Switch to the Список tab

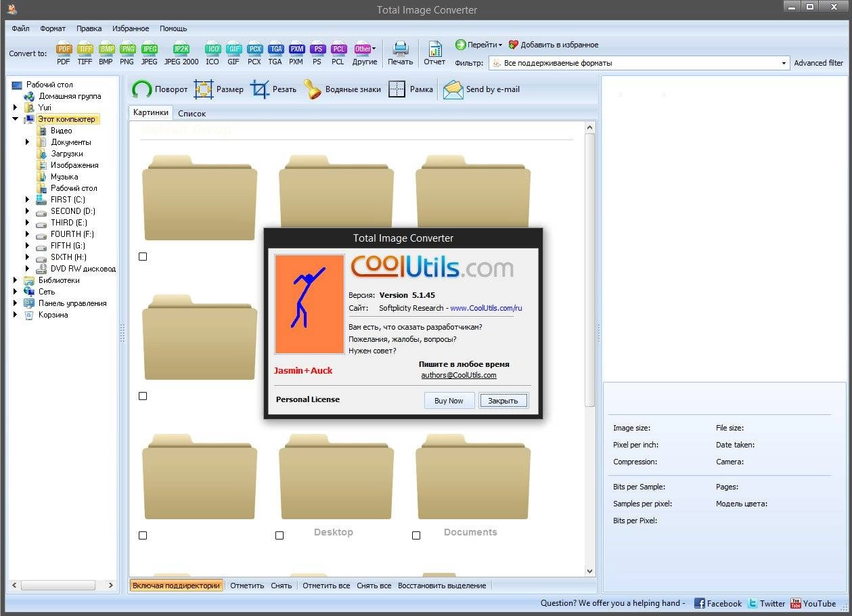(192, 114)
